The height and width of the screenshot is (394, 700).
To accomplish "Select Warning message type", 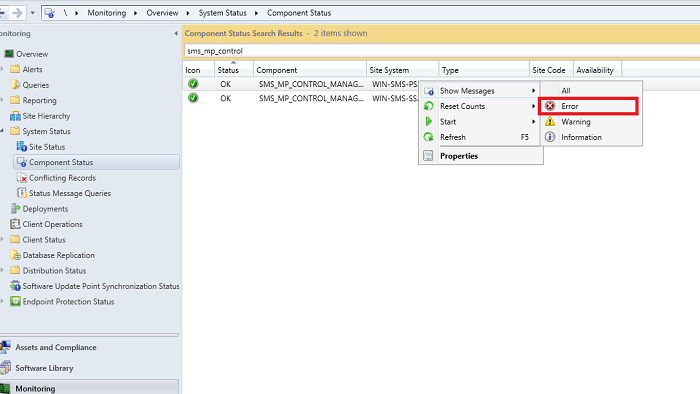I will coord(592,122).
